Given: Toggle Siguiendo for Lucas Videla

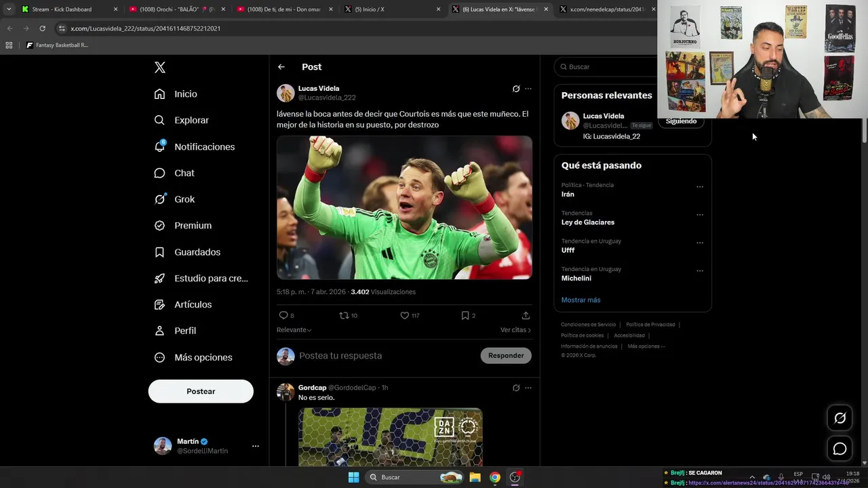Looking at the screenshot, I should 681,121.
